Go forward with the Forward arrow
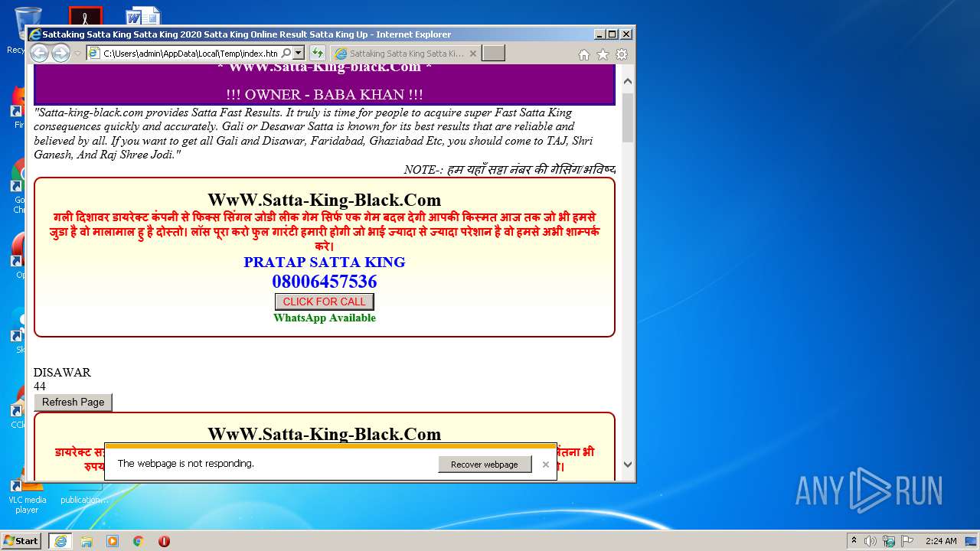This screenshot has height=551, width=980. pyautogui.click(x=60, y=53)
